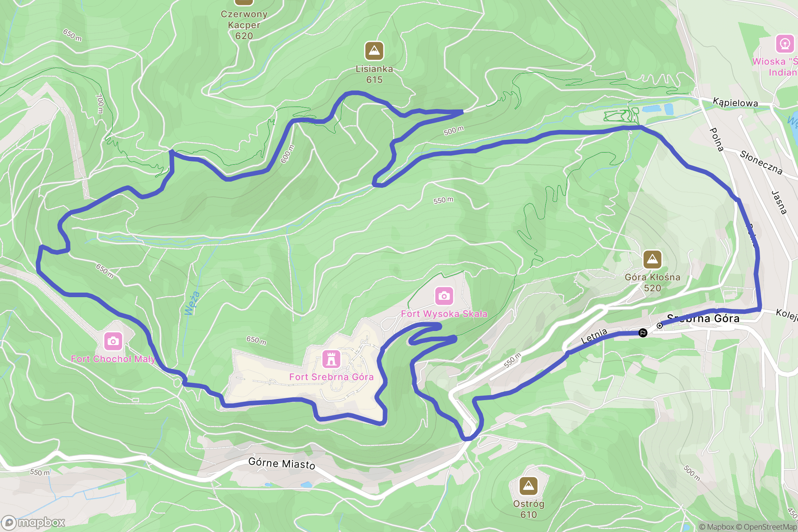Click the route start point marker
Screen dimensions: 798x532
(x=660, y=326)
